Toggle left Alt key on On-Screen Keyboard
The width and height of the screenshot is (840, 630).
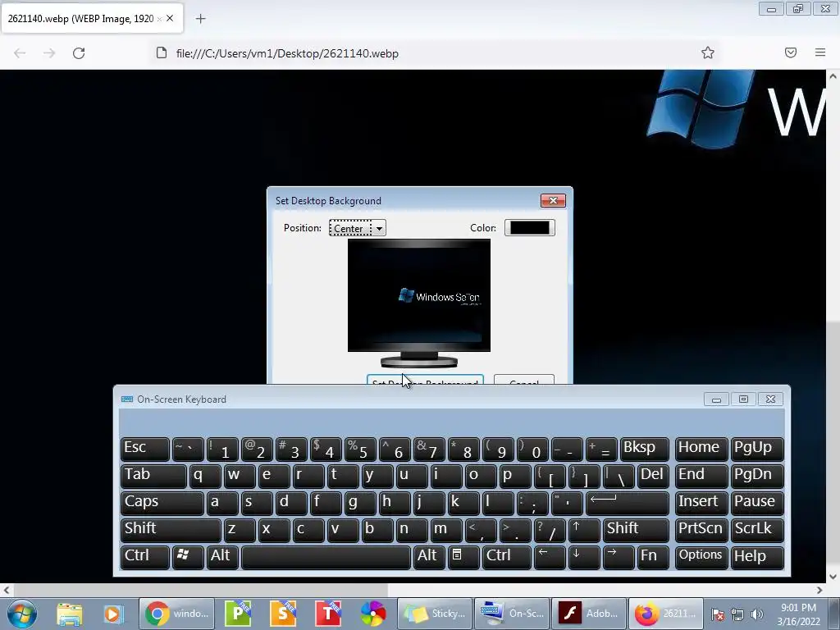pos(221,556)
